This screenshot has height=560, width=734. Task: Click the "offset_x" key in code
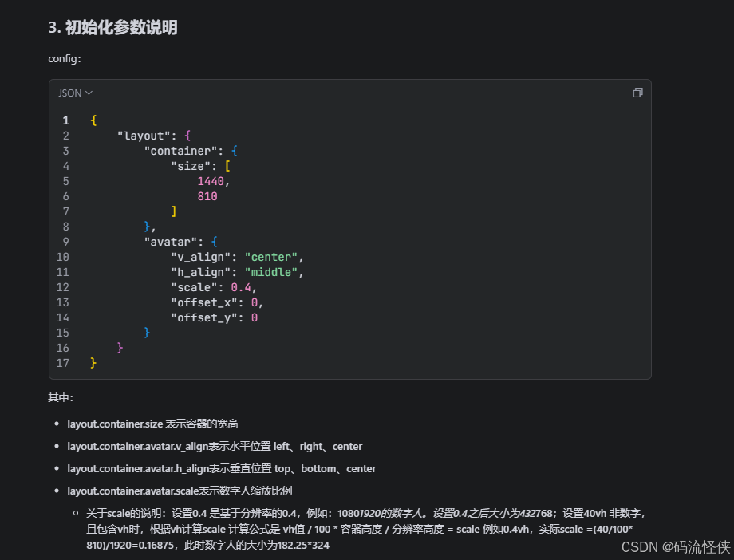[x=204, y=302]
